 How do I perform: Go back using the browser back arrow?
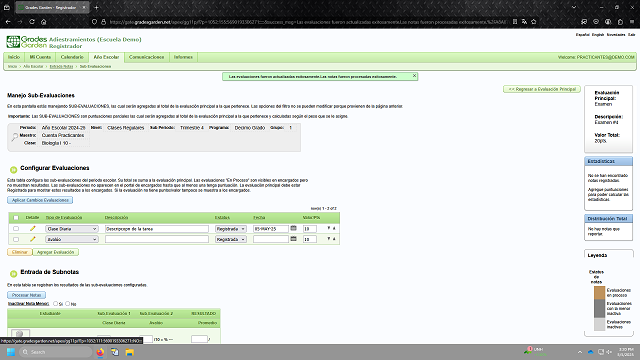pos(8,22)
